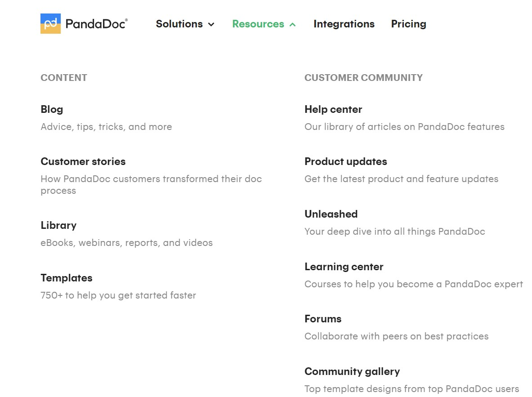Open the Integrations page
532x397 pixels.
[344, 24]
